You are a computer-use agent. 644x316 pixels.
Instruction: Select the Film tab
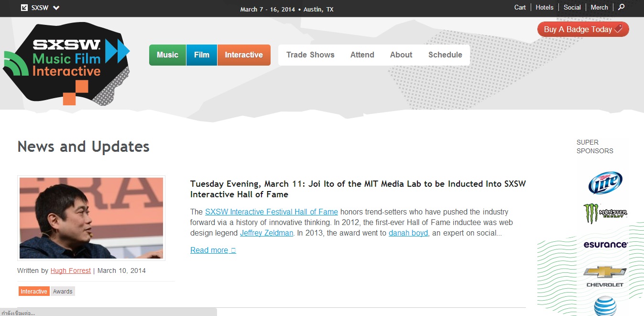(x=202, y=55)
